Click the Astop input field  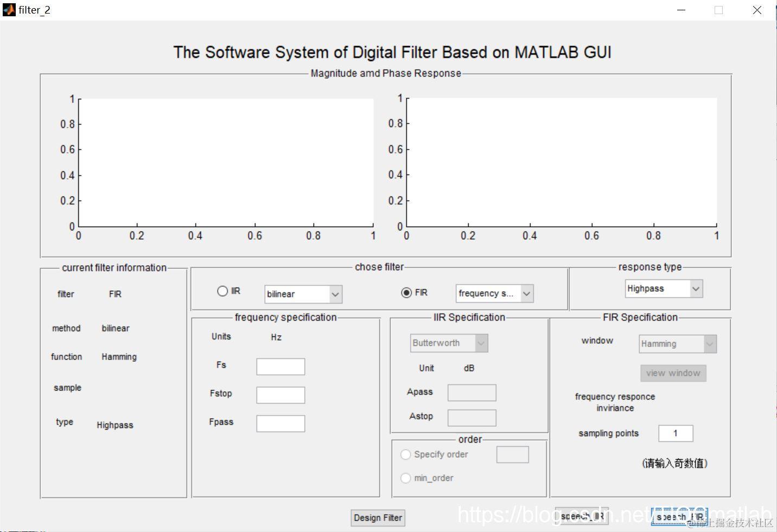472,418
